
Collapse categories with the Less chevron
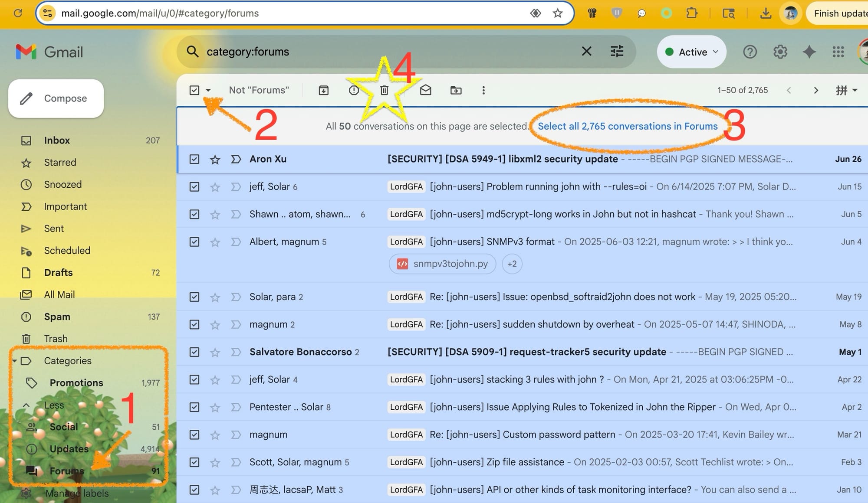pyautogui.click(x=26, y=405)
